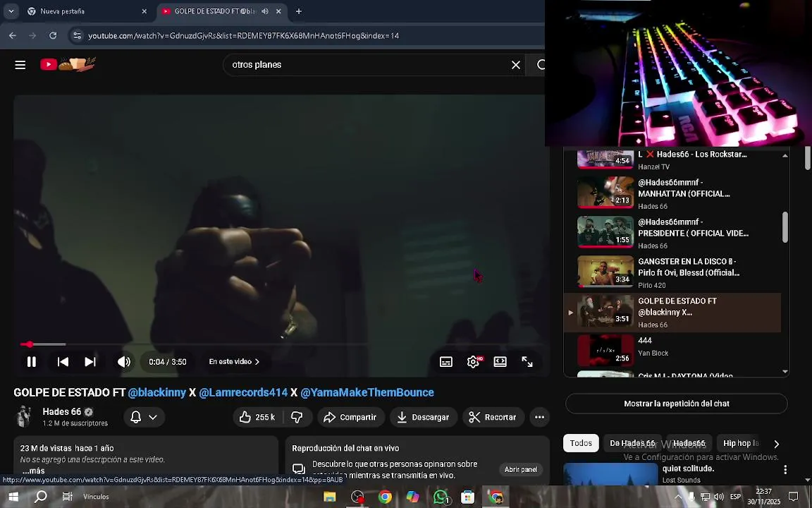Seek on the video progress bar

point(281,344)
